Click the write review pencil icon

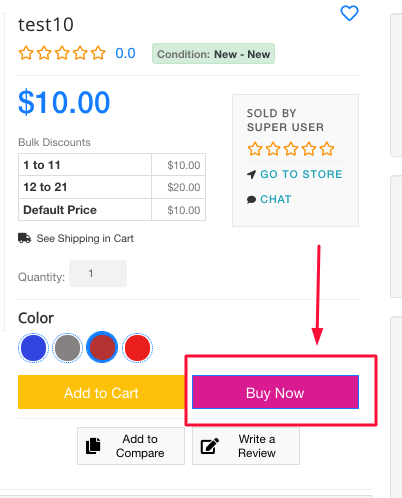pos(209,446)
